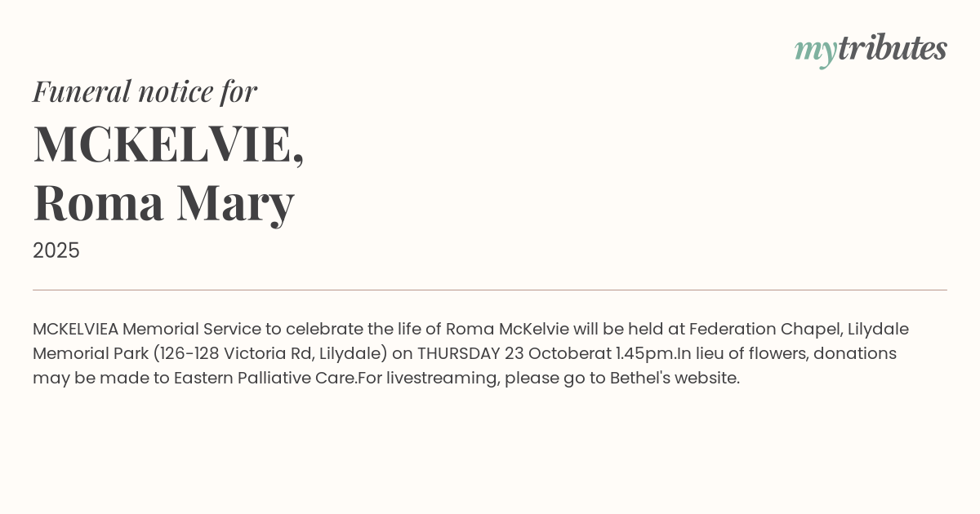The width and height of the screenshot is (980, 514).
Task: Click the horizontal divider line
Action: pyautogui.click(x=490, y=290)
